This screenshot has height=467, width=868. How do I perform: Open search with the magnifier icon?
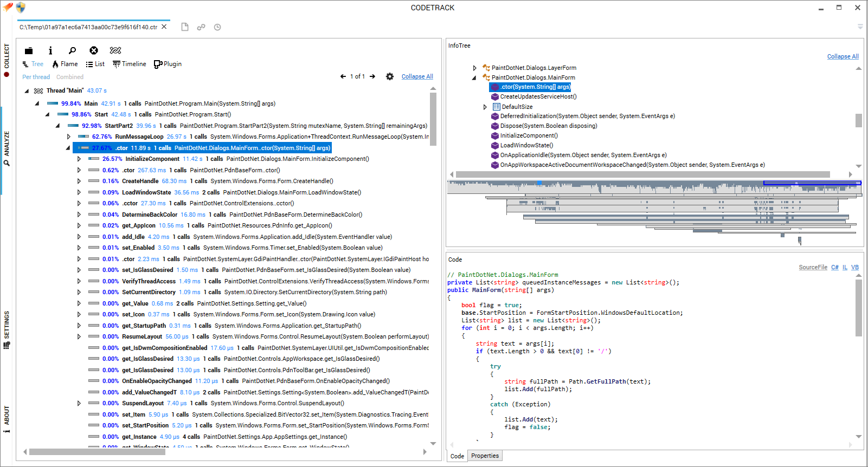pyautogui.click(x=72, y=50)
